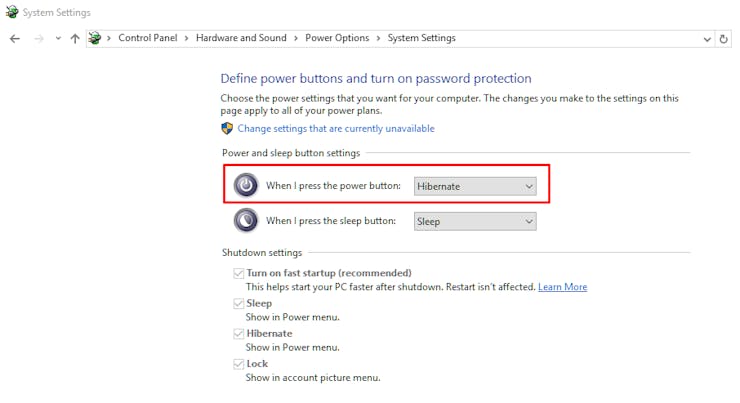Go to Power Options breadcrumb
This screenshot has height=403, width=740.
(x=337, y=38)
